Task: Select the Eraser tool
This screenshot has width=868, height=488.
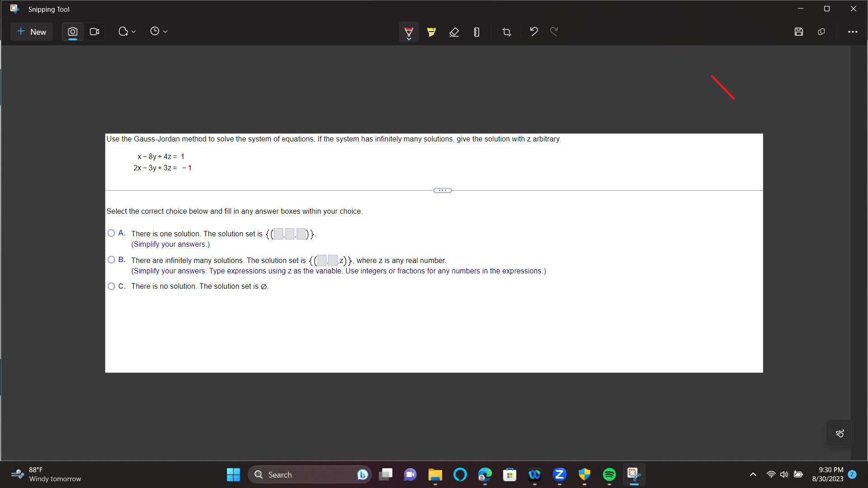Action: [x=454, y=32]
